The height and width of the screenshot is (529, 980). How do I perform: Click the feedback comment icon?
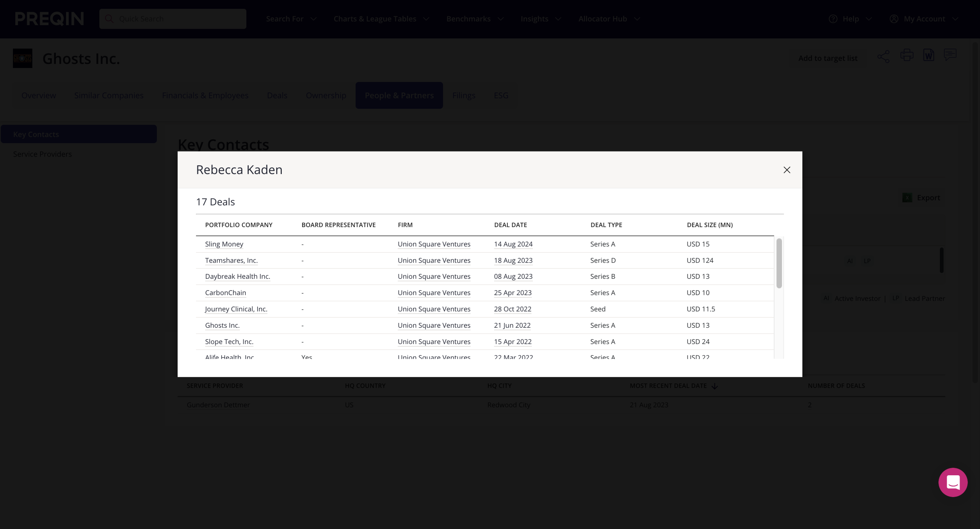[x=950, y=54]
